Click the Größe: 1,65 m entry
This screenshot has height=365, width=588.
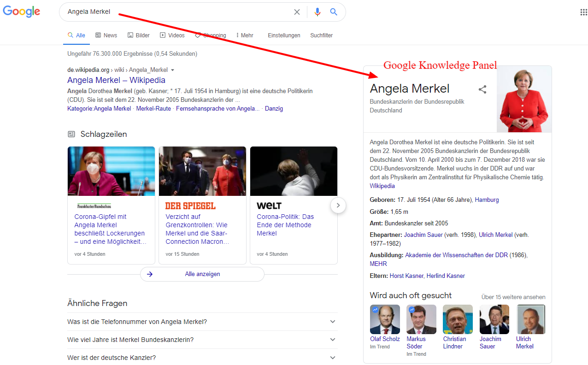(389, 212)
